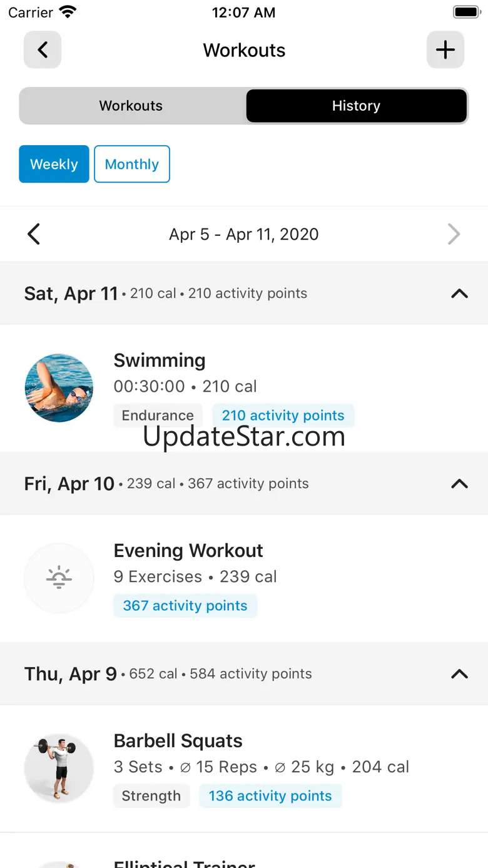488x868 pixels.
Task: Open the Apr 5 - Apr 11, 2020 date range
Action: [243, 234]
